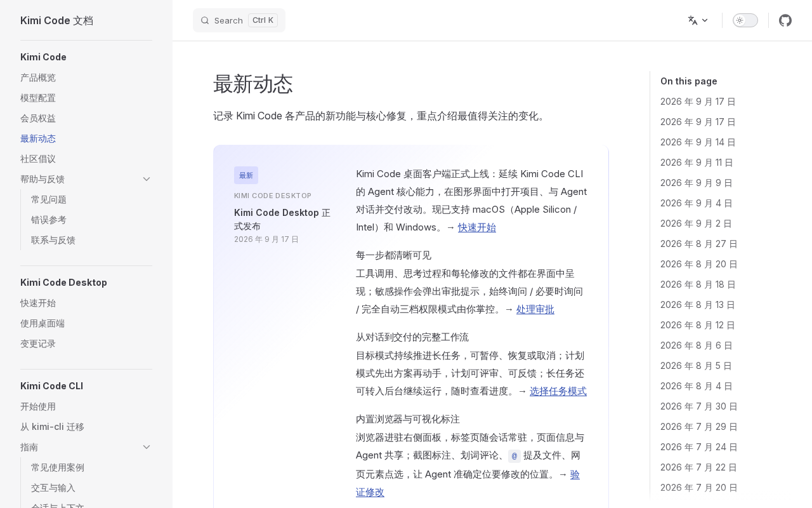Jump to 2026 年 7 月 29 日 entry
This screenshot has height=508, width=812.
699,427
